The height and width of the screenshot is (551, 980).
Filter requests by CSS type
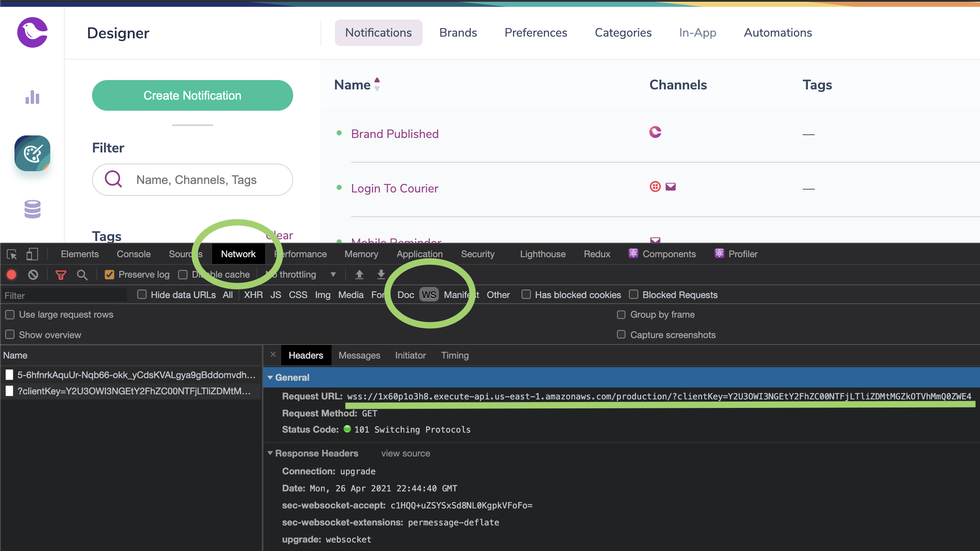click(298, 295)
